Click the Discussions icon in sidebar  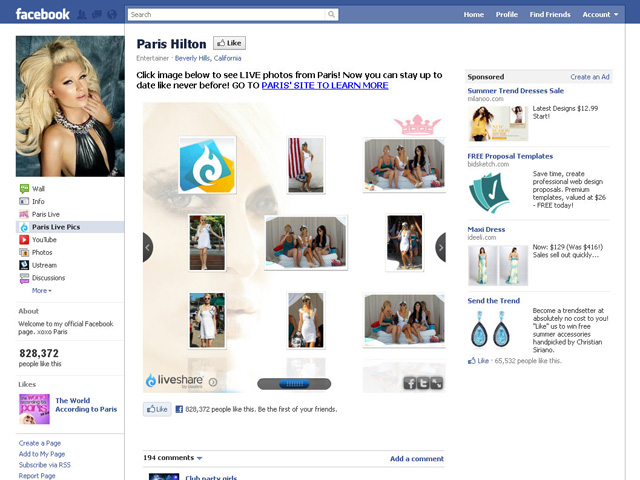coord(24,278)
